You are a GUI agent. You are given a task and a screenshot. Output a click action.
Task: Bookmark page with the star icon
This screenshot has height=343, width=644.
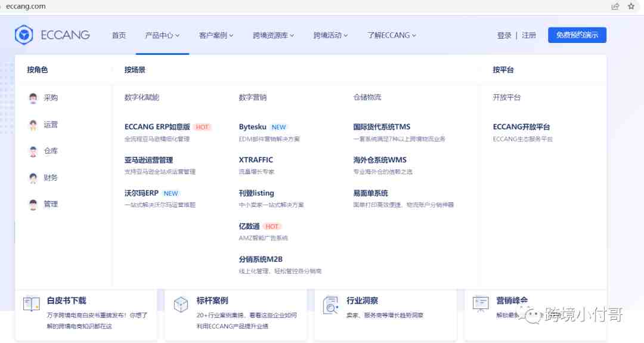click(x=631, y=6)
